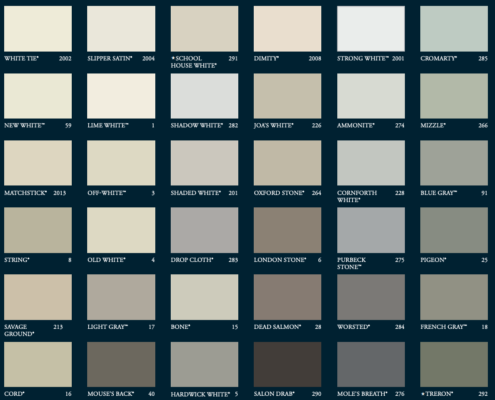This screenshot has width=495, height=400.
Task: Pick the Worsted color swatch
Action: 371,297
